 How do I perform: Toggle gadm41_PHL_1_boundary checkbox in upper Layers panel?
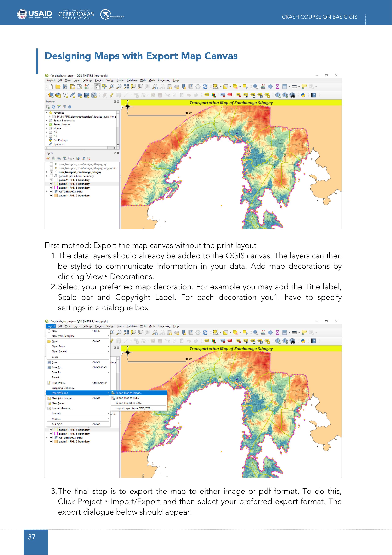(51, 188)
